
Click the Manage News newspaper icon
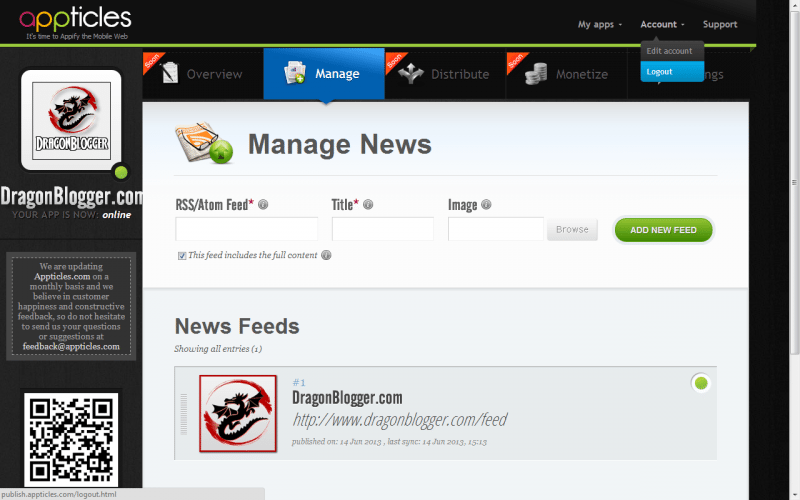click(x=204, y=143)
